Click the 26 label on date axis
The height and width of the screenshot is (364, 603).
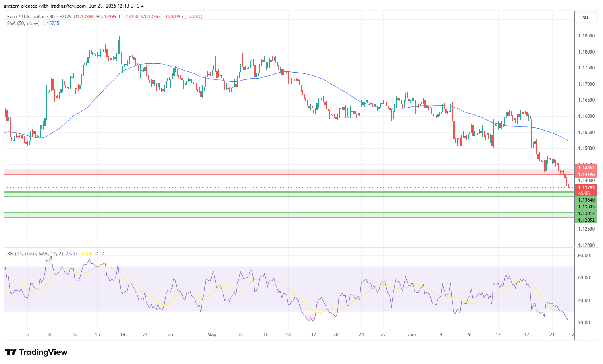(x=170, y=335)
